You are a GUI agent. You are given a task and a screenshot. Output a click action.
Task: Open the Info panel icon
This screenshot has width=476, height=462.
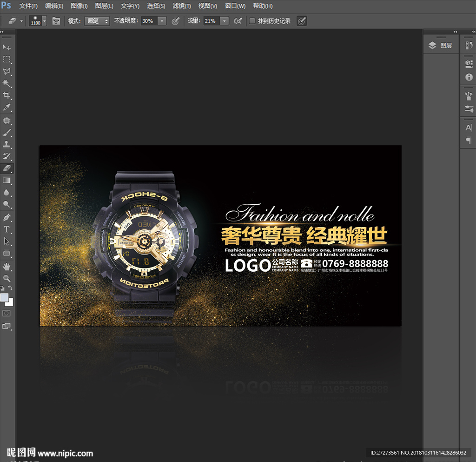pyautogui.click(x=469, y=77)
